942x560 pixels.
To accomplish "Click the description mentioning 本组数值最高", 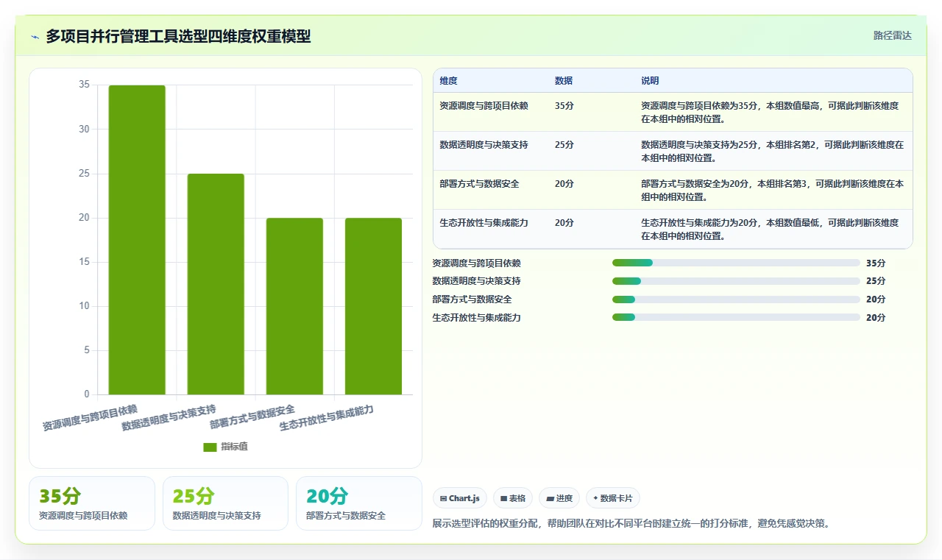I will pos(770,112).
